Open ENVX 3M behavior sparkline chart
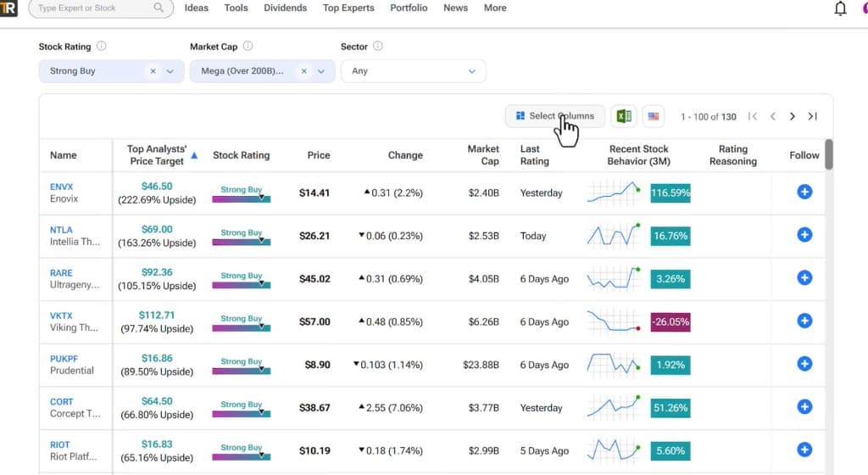Image resolution: width=868 pixels, height=475 pixels. click(x=614, y=193)
